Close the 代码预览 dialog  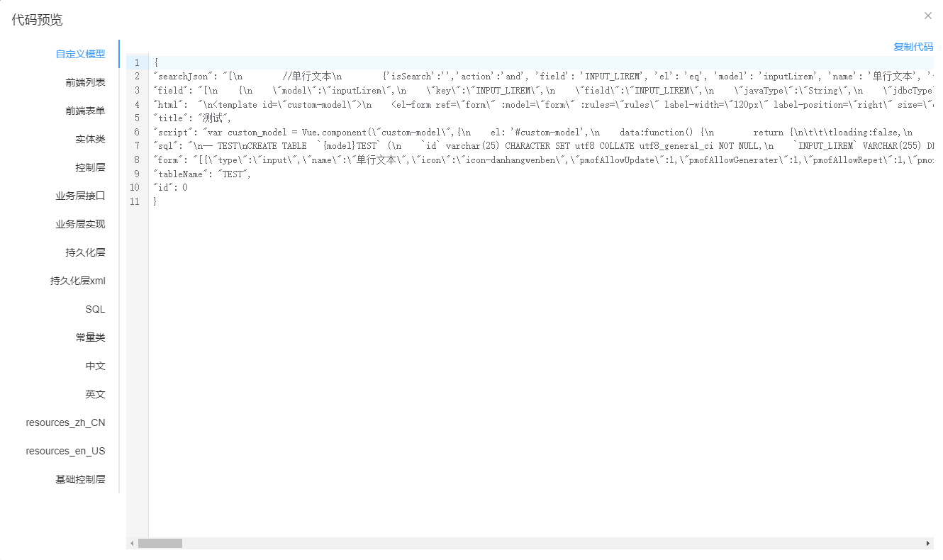coord(927,16)
